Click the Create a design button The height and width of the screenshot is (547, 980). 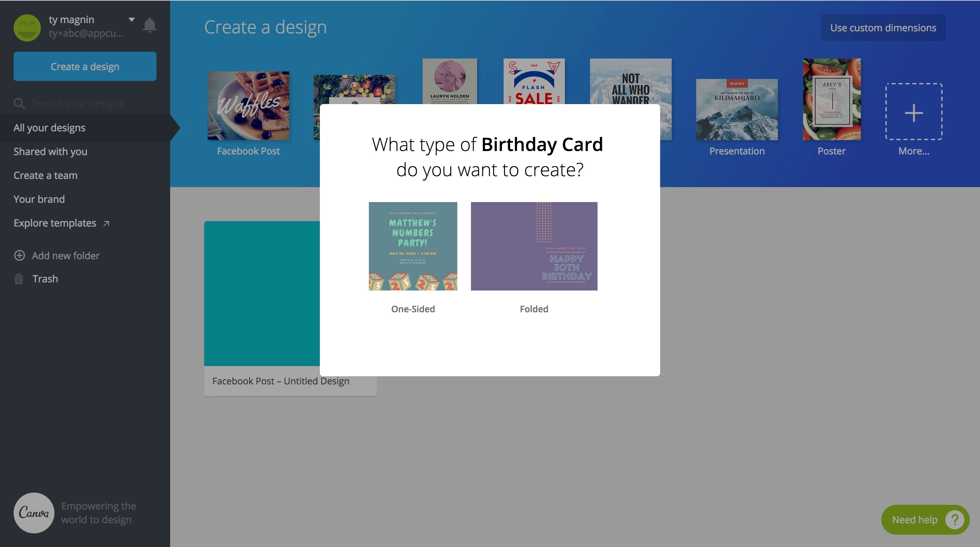(85, 66)
